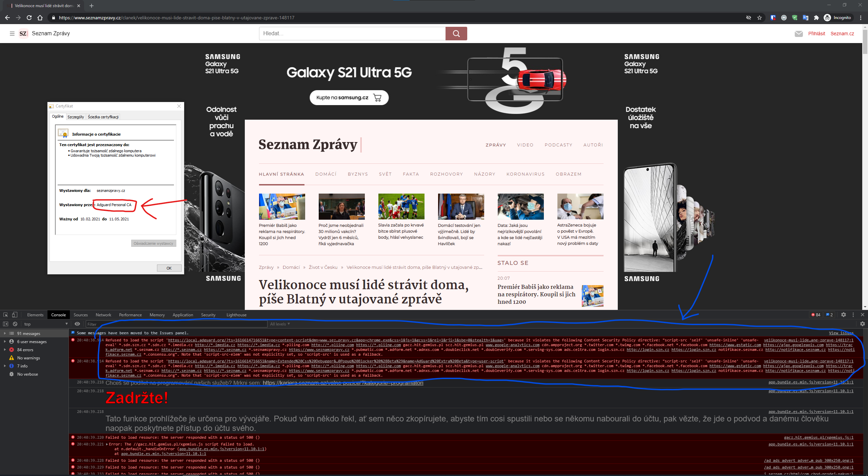868x476 pixels.
Task: Expand the 91 messages group
Action: (x=5, y=333)
